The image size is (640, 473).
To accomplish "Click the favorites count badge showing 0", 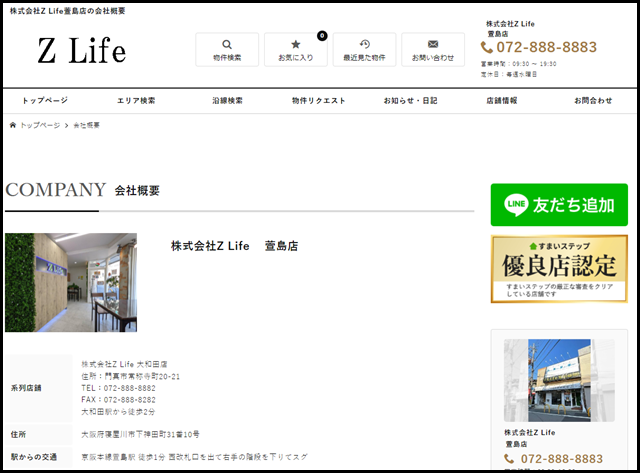I will pos(322,36).
